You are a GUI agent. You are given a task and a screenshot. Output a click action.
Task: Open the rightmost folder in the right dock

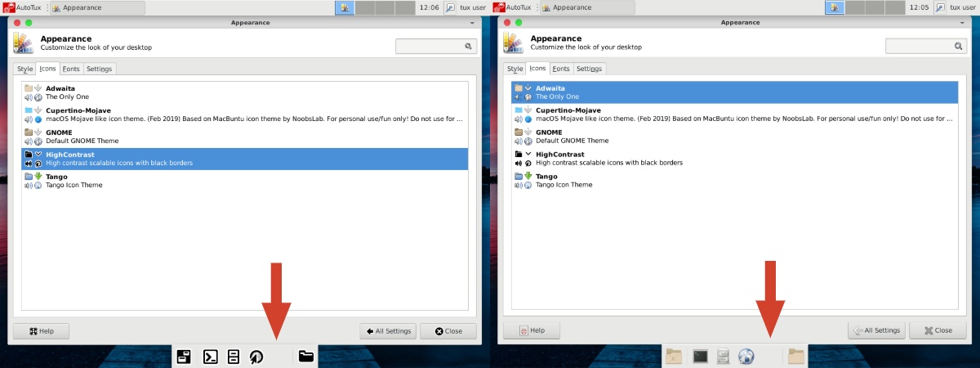point(796,357)
